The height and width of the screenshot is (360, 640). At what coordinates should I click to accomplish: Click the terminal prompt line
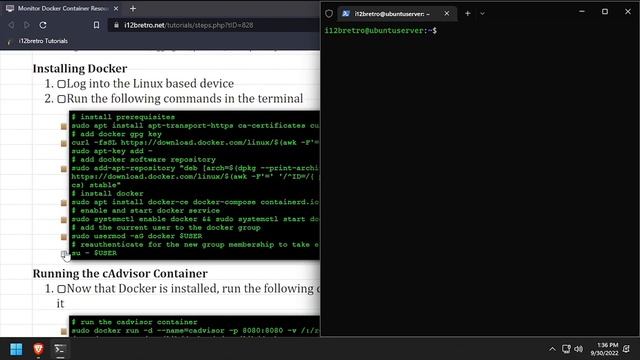point(381,31)
